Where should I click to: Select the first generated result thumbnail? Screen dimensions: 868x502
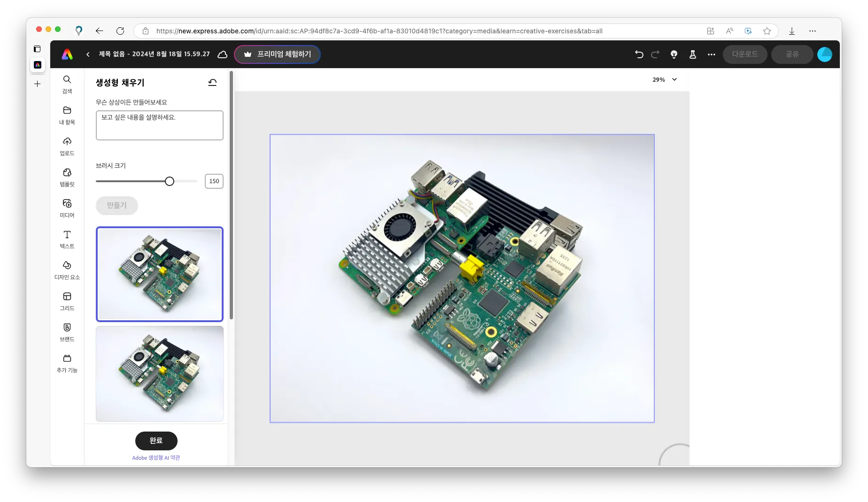[160, 274]
